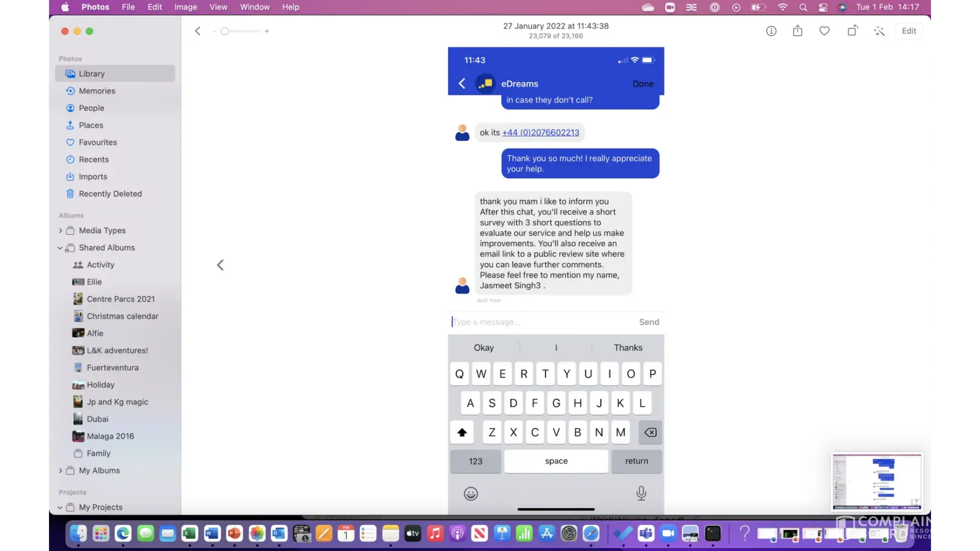This screenshot has width=980, height=551.
Task: Open Places in the sidebar
Action: (115, 125)
